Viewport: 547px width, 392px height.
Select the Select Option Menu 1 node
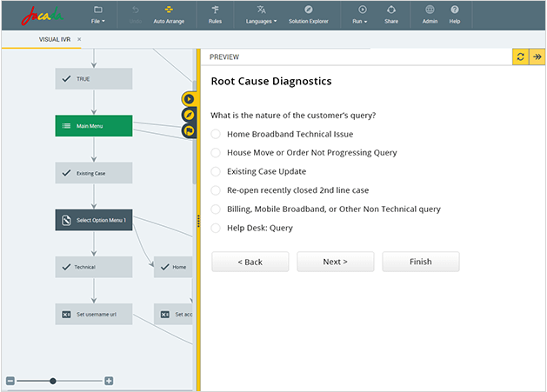[94, 220]
